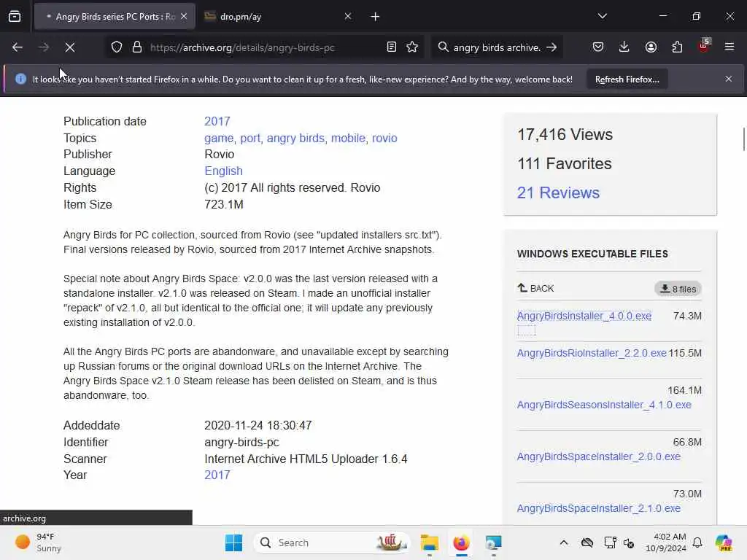The height and width of the screenshot is (560, 747).
Task: Show hidden system tray icons
Action: coord(564,542)
